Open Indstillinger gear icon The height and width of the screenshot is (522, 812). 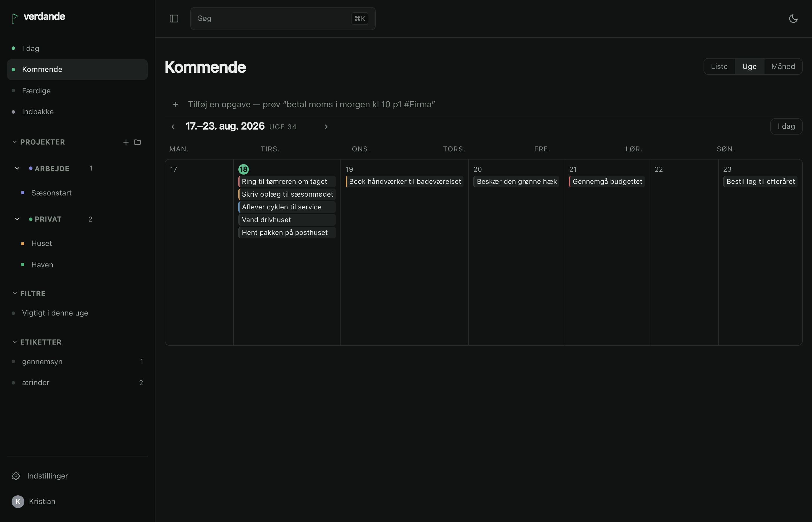(x=16, y=476)
